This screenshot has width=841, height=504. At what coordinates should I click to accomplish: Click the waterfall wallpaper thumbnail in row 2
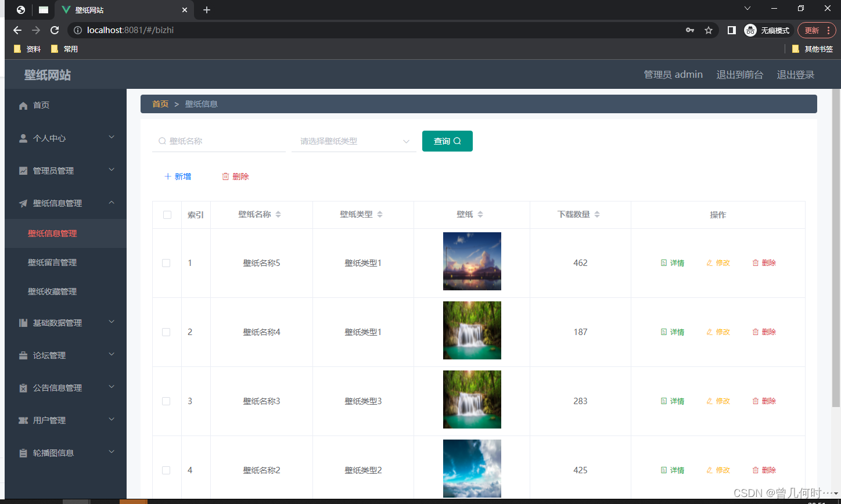point(472,330)
